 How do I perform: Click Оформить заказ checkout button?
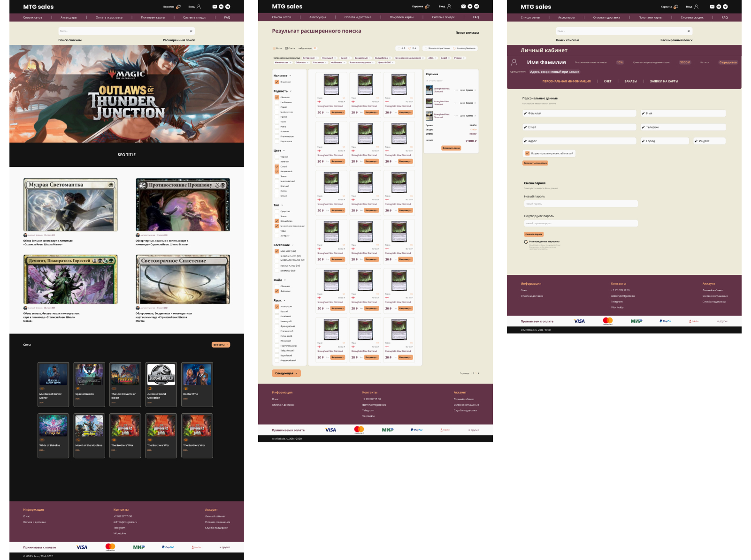[451, 148]
